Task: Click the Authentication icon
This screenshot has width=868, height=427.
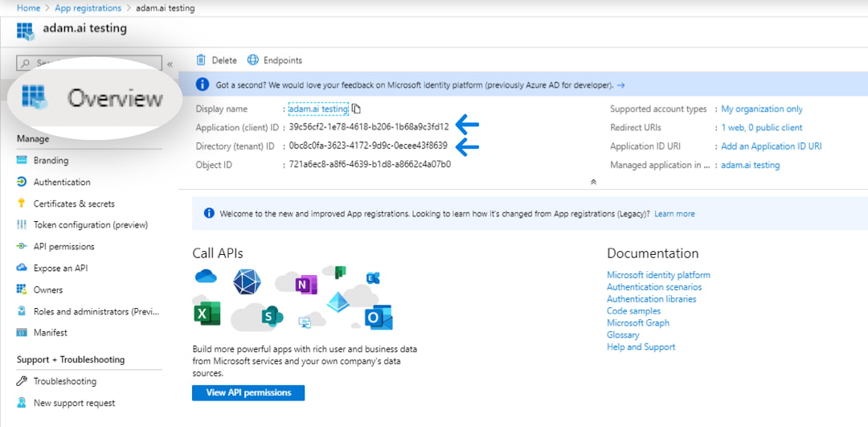Action: pos(23,182)
